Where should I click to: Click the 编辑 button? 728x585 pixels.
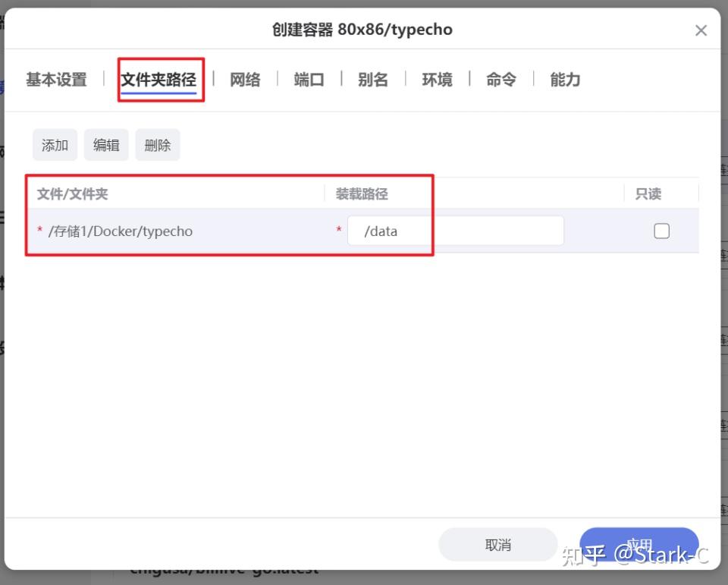105,145
